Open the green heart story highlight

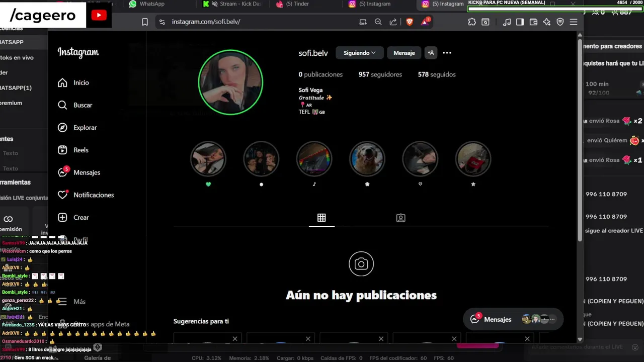click(x=208, y=159)
